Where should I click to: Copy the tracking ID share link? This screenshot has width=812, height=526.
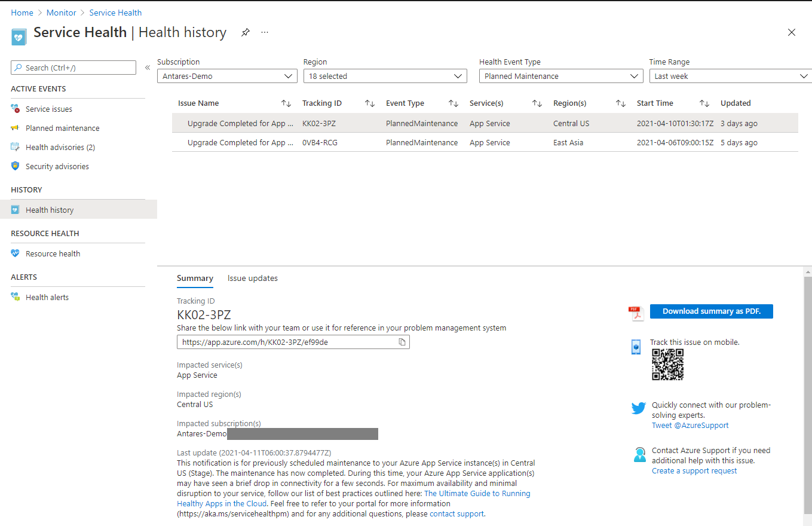(402, 341)
